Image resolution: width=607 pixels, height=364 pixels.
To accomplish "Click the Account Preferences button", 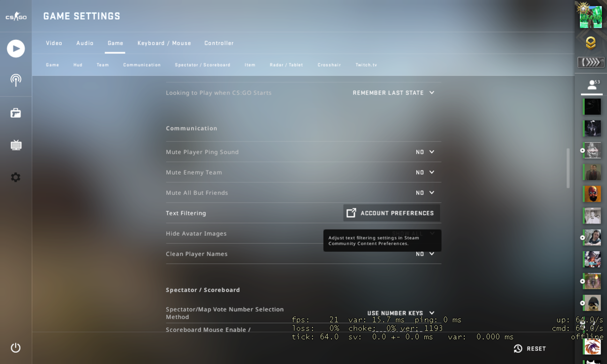I will click(392, 213).
